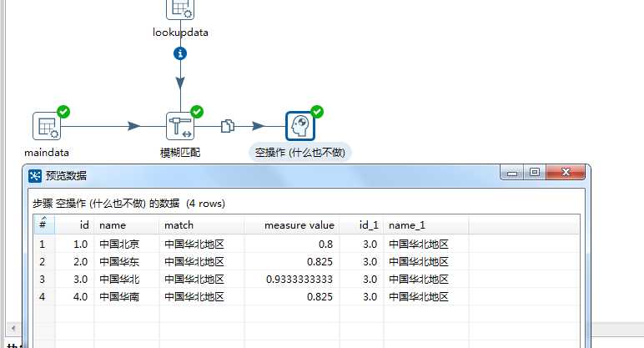The height and width of the screenshot is (348, 644).
Task: Click the maindata step label
Action: pos(47,153)
